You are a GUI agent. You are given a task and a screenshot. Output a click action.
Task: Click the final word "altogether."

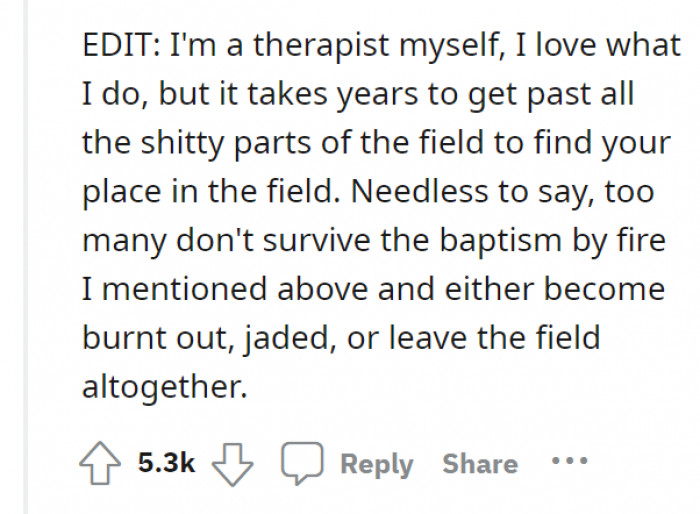pyautogui.click(x=163, y=385)
